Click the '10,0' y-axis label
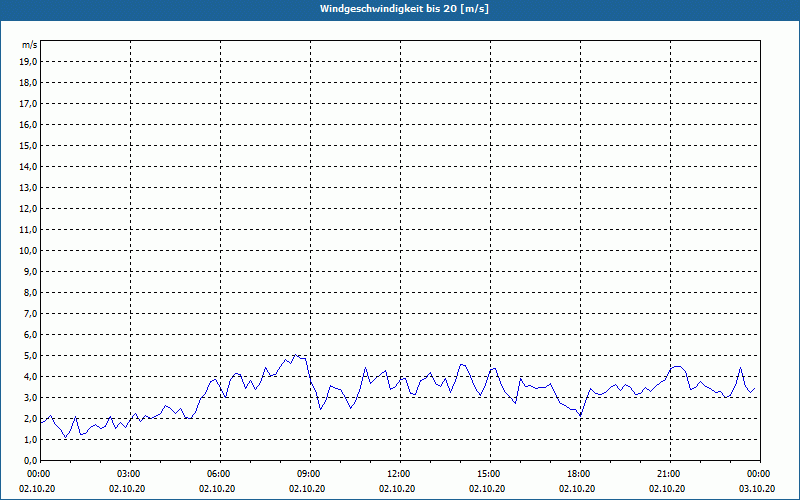Screen dimensions: 800x500 pos(28,251)
